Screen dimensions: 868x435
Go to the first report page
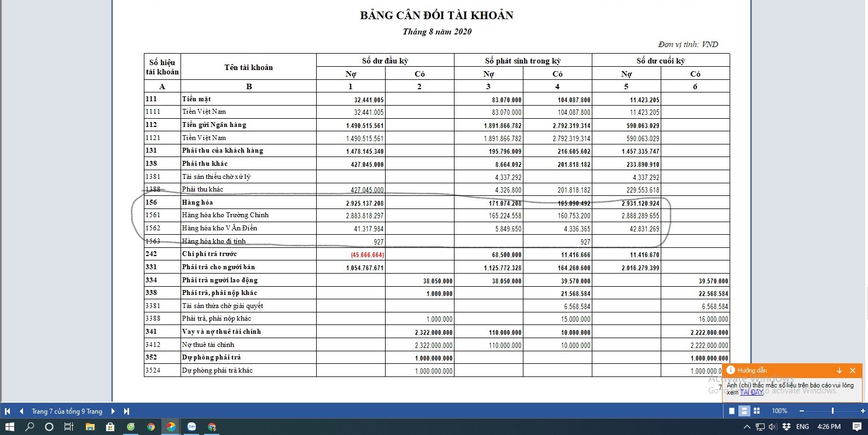tap(7, 411)
